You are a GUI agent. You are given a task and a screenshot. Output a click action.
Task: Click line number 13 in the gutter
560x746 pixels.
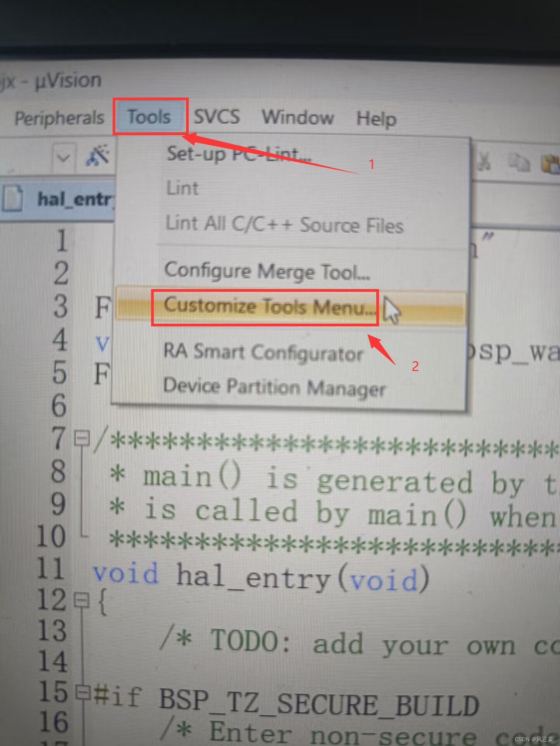(52, 630)
